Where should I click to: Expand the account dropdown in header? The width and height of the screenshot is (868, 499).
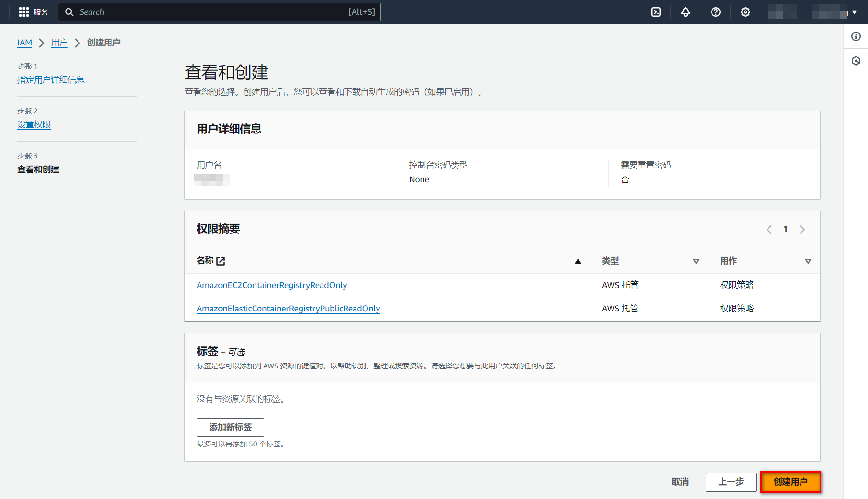[x=854, y=12]
